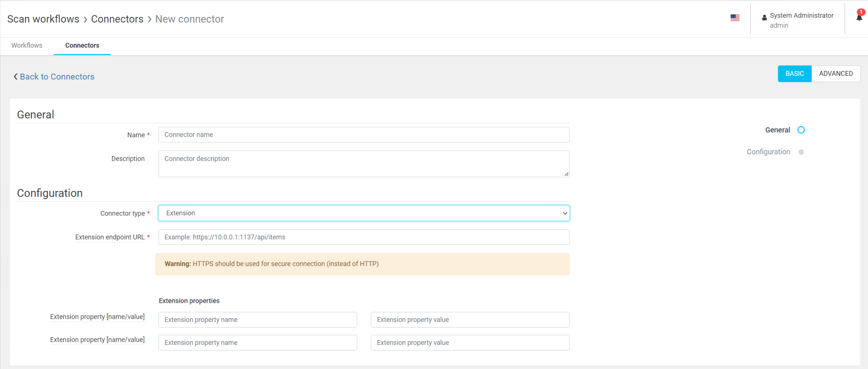Go back to Connectors list link
The image size is (868, 369).
57,77
